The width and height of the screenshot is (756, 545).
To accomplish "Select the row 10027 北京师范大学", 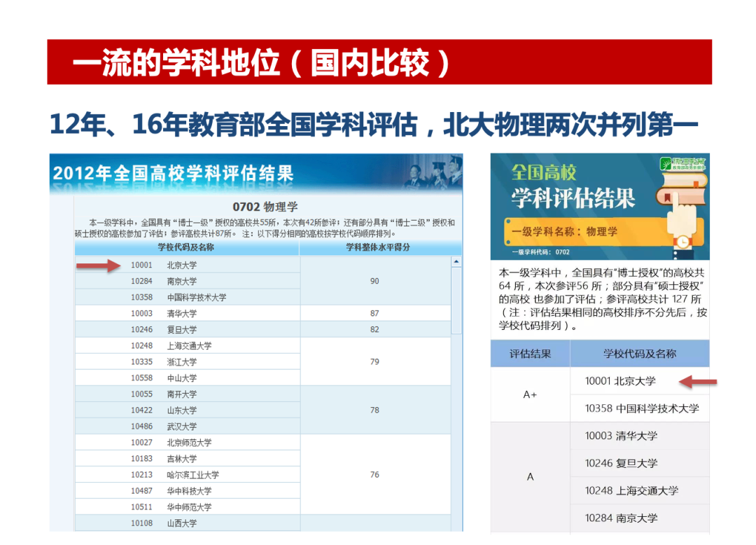I will (x=188, y=443).
